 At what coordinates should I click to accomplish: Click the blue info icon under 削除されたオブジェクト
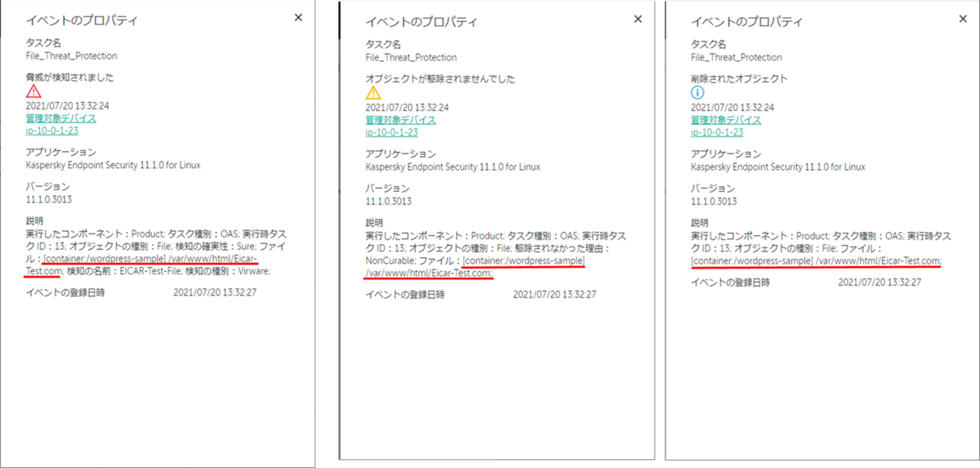tap(697, 92)
